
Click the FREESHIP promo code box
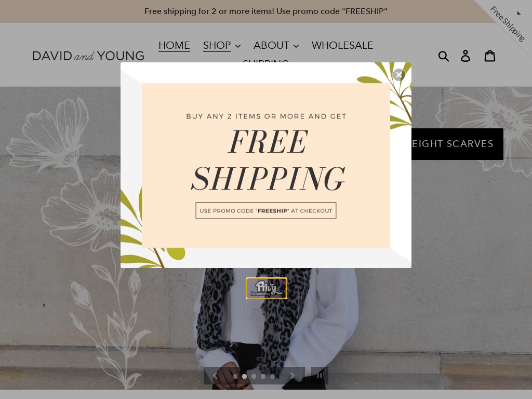(x=266, y=211)
